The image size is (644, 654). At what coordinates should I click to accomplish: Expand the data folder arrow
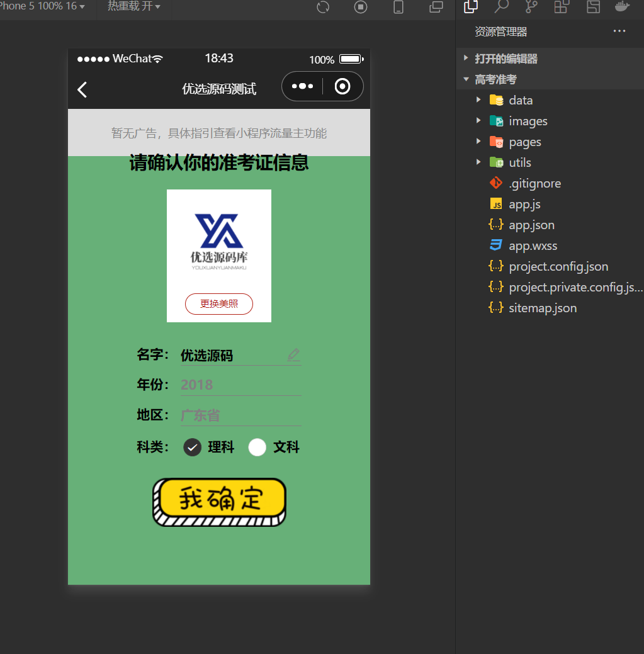pyautogui.click(x=478, y=99)
